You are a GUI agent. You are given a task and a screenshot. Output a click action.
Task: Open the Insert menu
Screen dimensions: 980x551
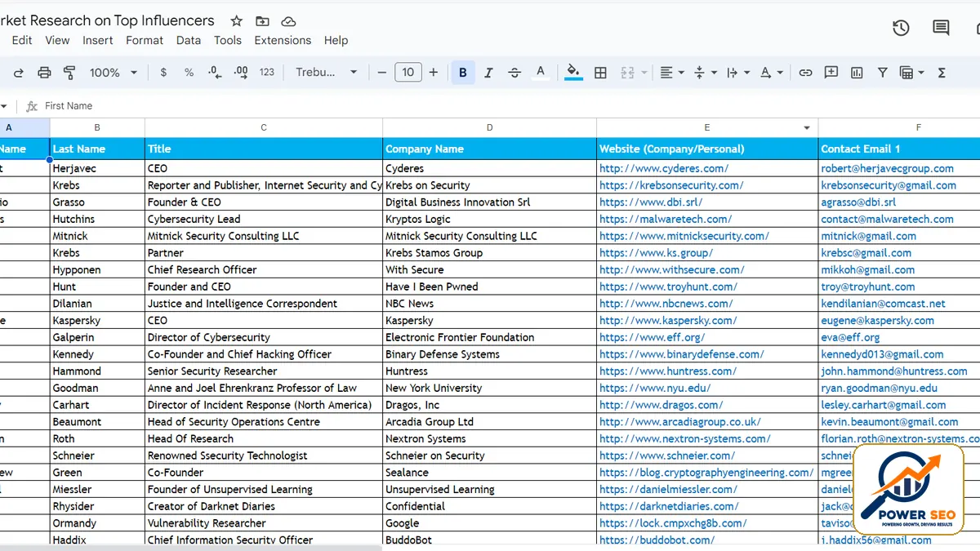pyautogui.click(x=98, y=40)
